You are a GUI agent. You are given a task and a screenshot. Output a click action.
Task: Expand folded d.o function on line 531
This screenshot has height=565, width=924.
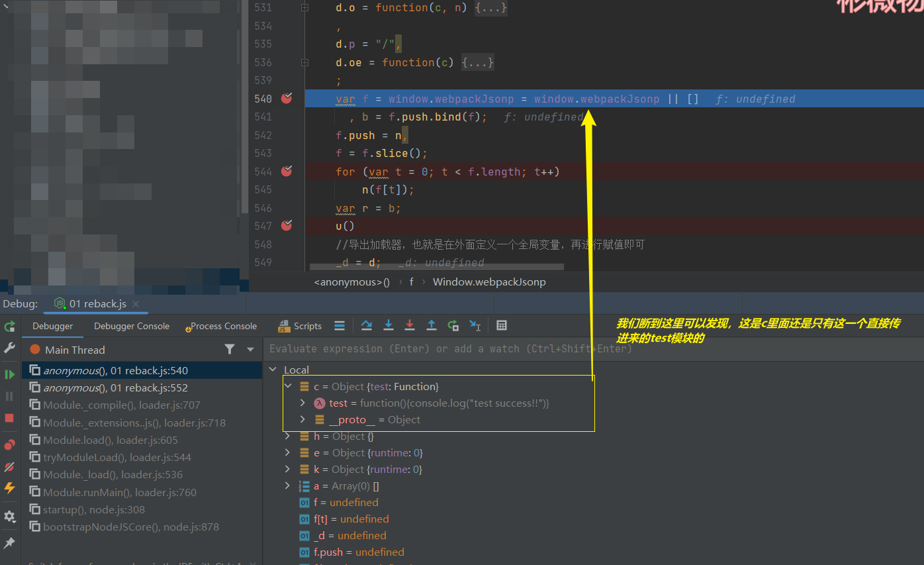[304, 8]
